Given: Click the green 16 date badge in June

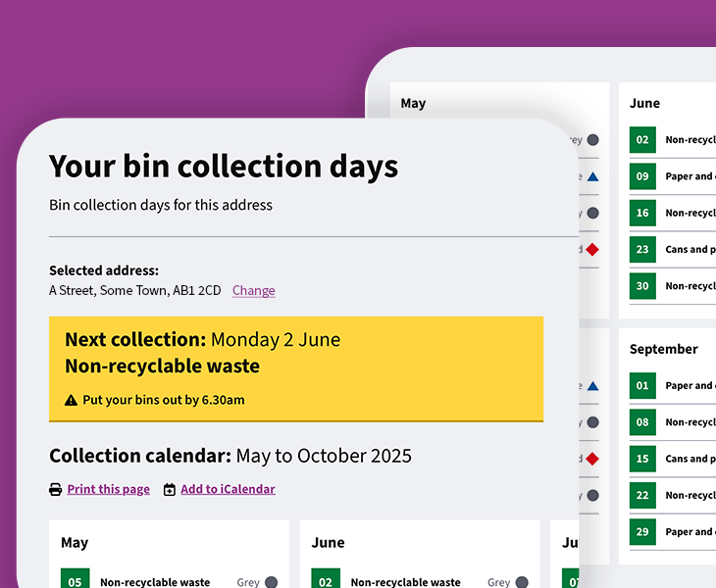Looking at the screenshot, I should (642, 213).
